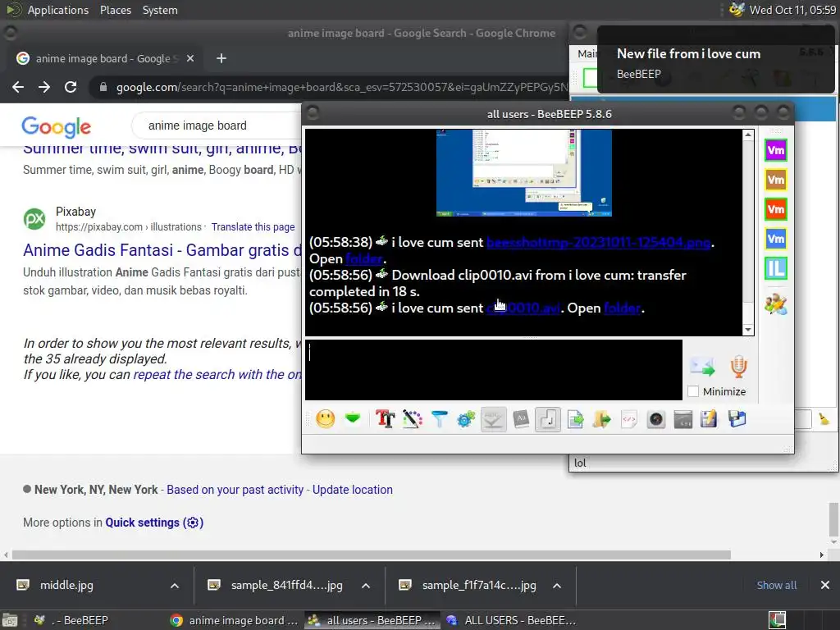Close the Chrome downloads bar

(825, 585)
